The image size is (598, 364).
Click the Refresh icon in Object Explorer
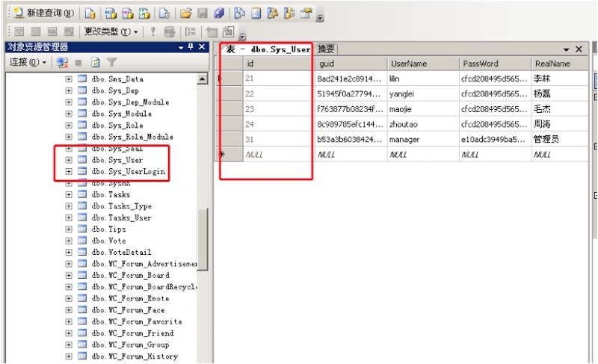pyautogui.click(x=96, y=63)
